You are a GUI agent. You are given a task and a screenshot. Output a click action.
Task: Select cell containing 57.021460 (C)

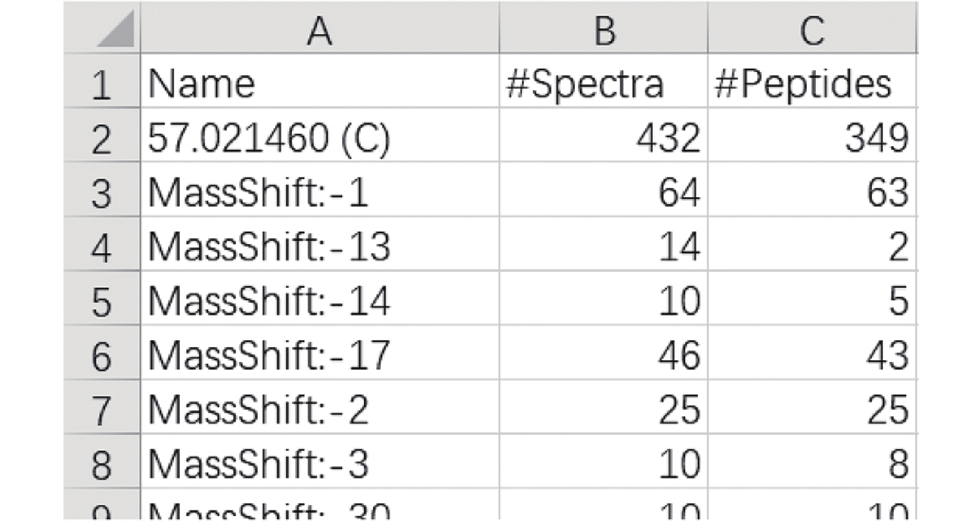pos(320,135)
